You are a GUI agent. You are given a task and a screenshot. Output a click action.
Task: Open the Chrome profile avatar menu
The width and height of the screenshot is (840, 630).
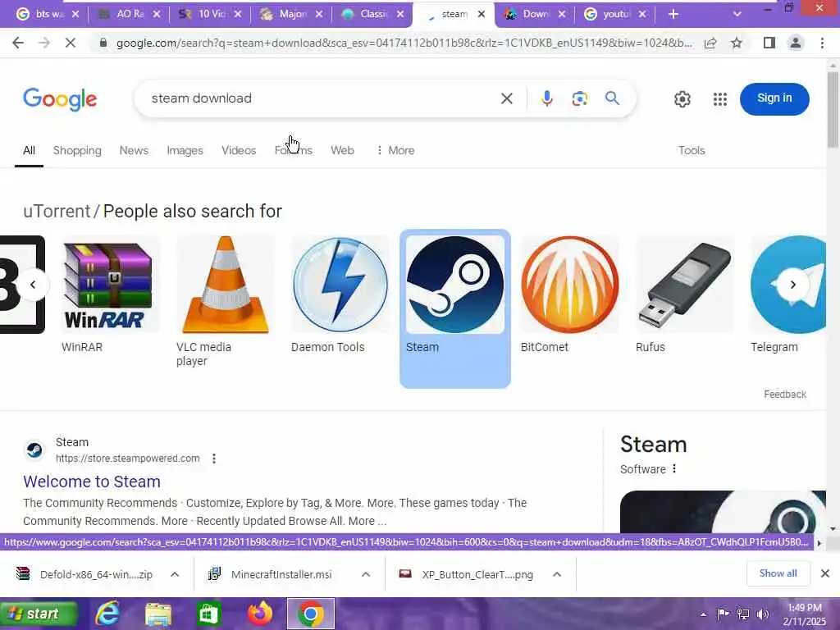pos(796,43)
